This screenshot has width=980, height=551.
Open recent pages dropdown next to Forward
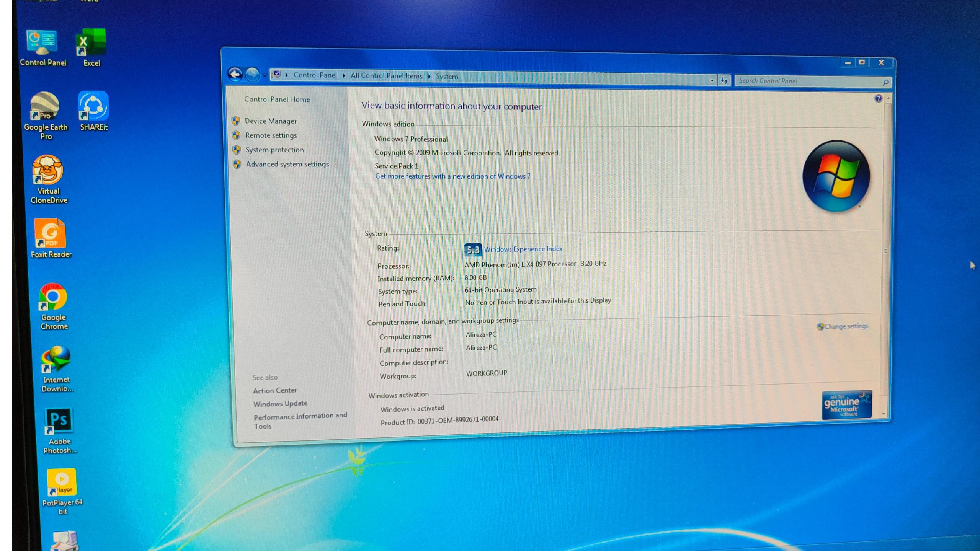point(265,75)
